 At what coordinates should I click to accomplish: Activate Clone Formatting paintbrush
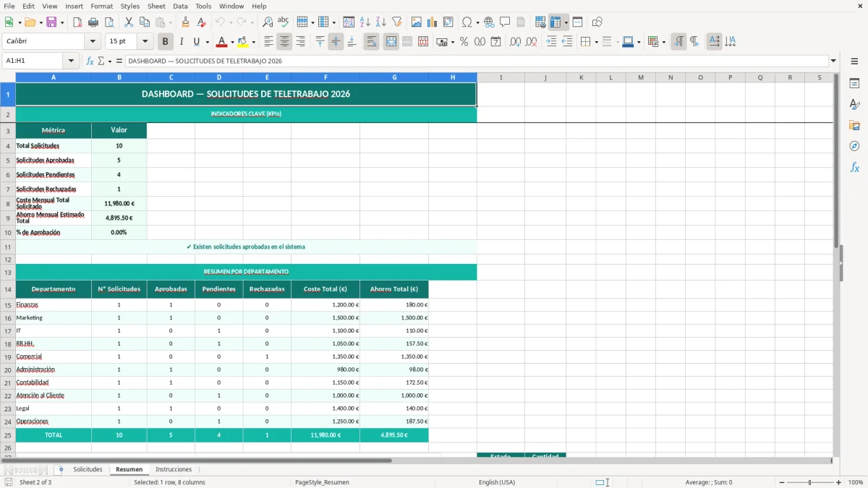186,22
